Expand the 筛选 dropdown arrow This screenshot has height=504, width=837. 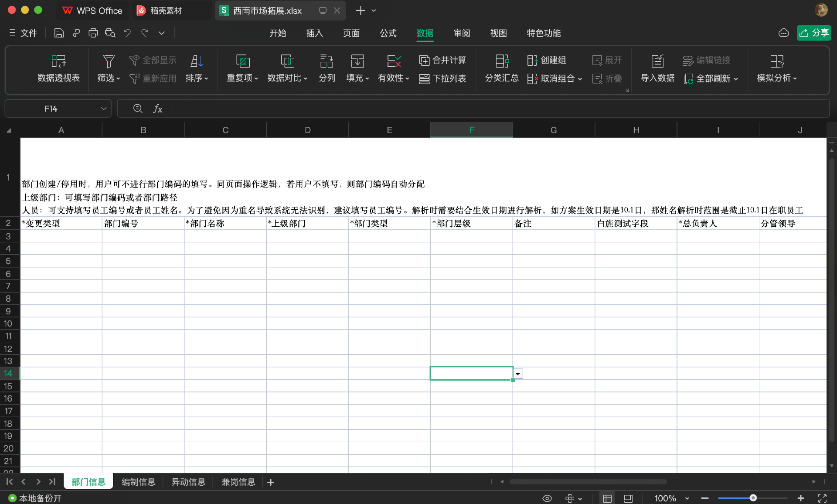118,78
